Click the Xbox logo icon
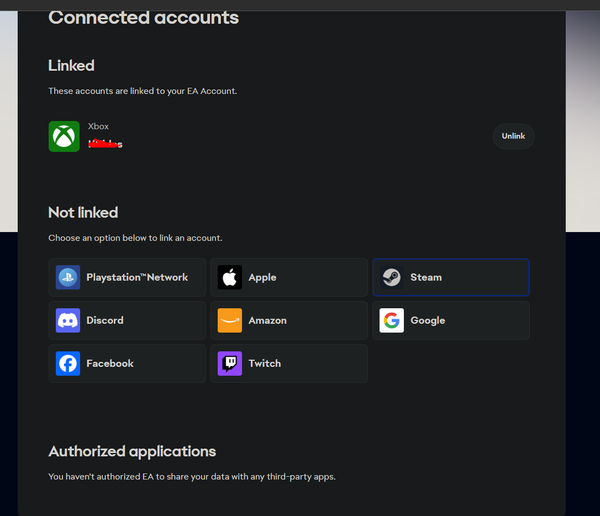The image size is (600, 516). (64, 136)
